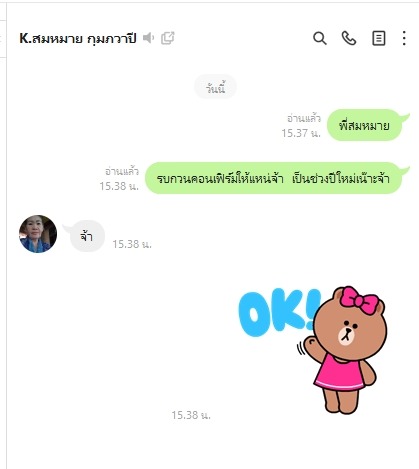Click the chat title K.สมหมาย กุมภวาปี

point(78,39)
